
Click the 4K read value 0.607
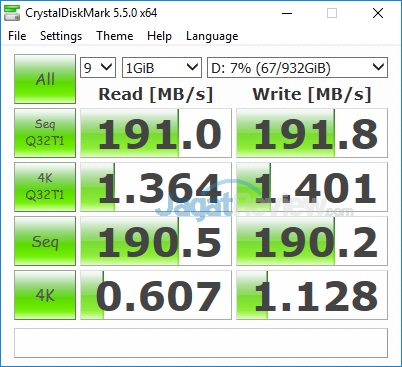pos(156,295)
